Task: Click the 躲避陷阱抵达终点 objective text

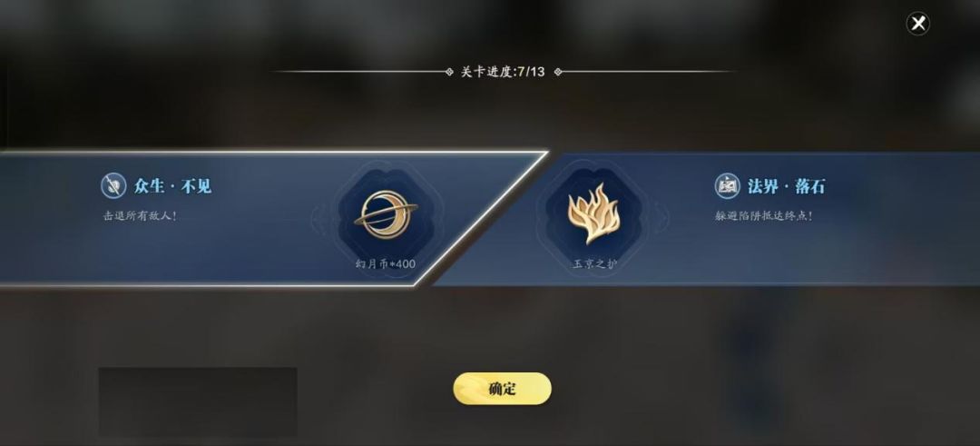Action: coord(764,216)
